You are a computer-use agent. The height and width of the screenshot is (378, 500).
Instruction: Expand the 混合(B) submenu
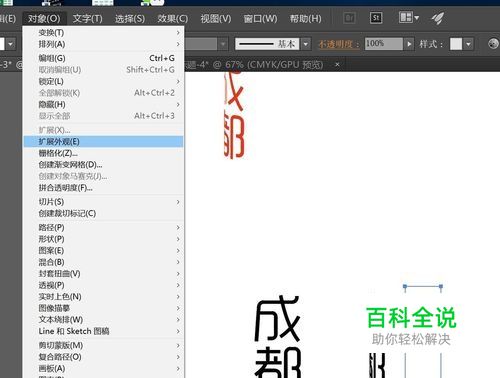click(x=103, y=262)
